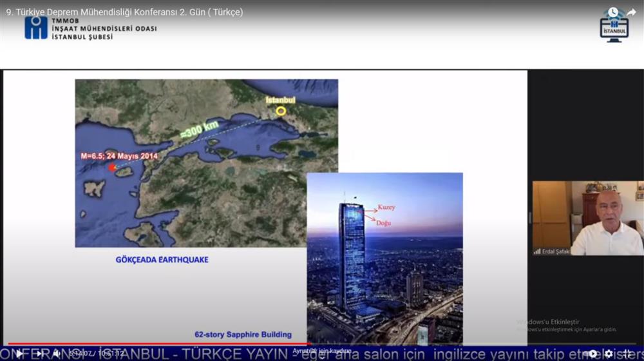Click the Watch Later clock icon
Screen dimensions: 644x361
coord(613,12)
